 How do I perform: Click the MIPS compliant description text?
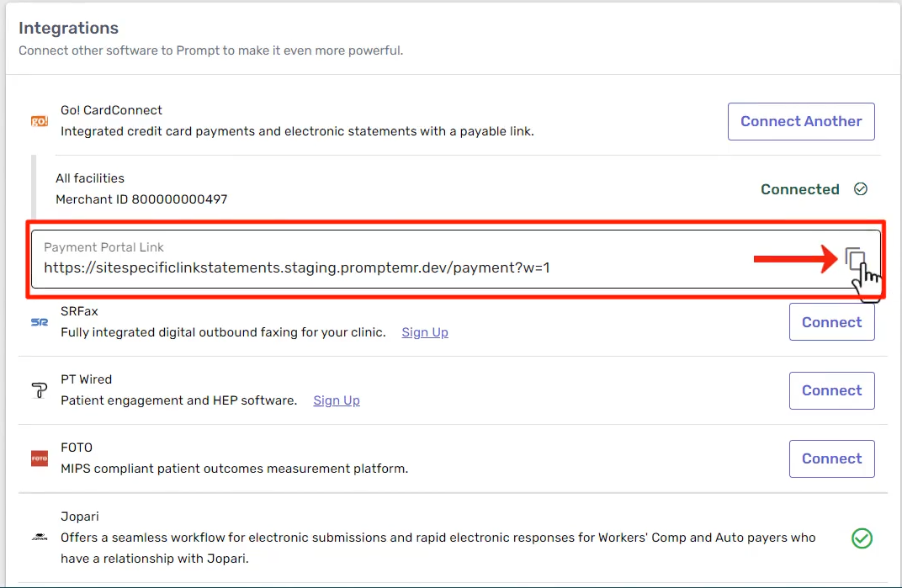click(x=234, y=469)
